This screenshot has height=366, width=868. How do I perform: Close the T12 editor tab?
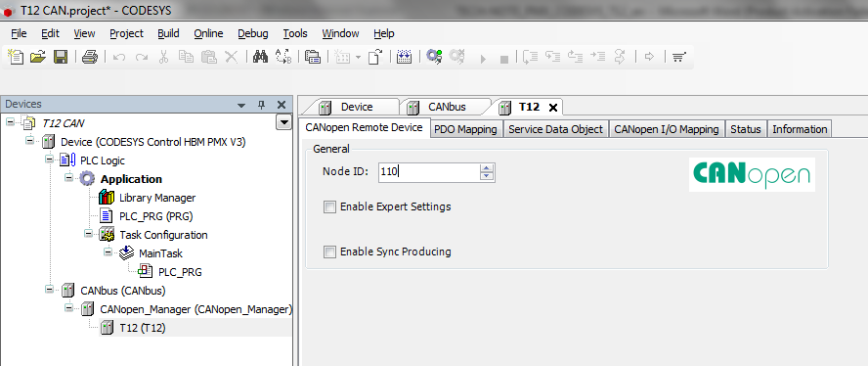[x=552, y=108]
